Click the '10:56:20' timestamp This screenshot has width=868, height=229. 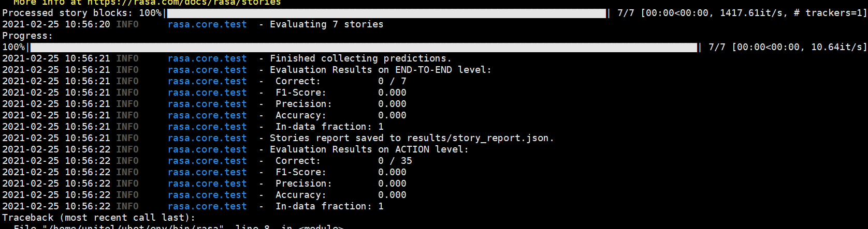pyautogui.click(x=88, y=24)
